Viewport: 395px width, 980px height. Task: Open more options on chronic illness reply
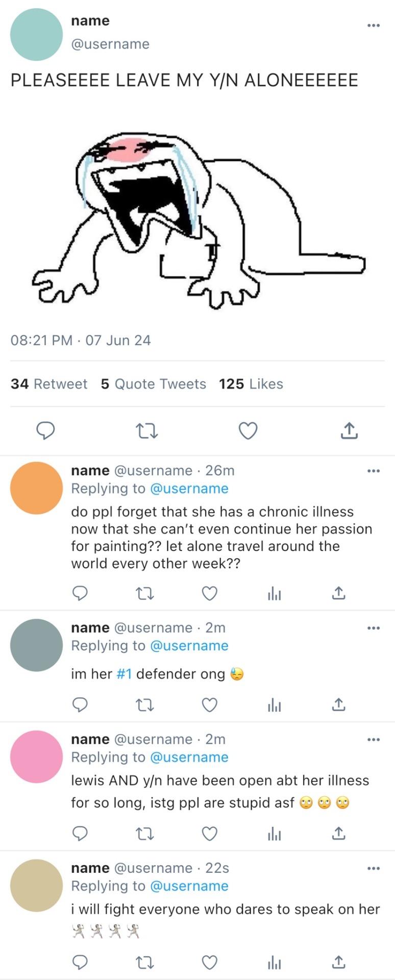coord(374,471)
